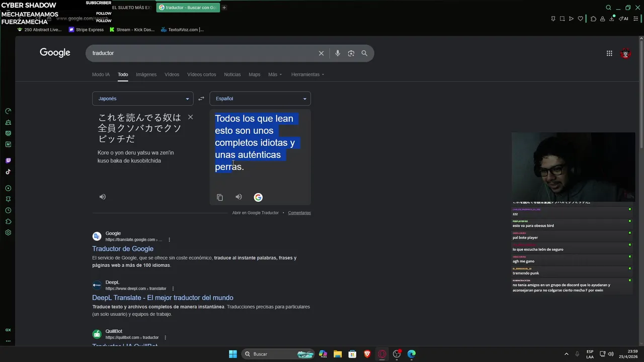Open the downloads toolbar icon
The width and height of the screenshot is (644, 362).
(612, 19)
